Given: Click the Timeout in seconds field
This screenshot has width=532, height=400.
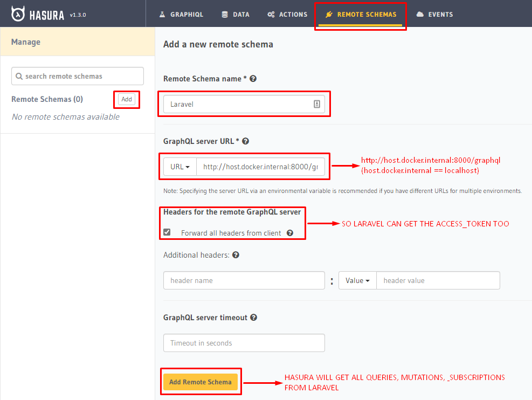Looking at the screenshot, I should (x=244, y=343).
